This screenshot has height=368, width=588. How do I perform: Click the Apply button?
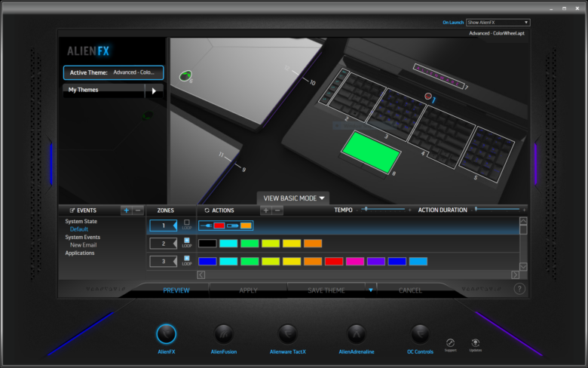(x=248, y=290)
